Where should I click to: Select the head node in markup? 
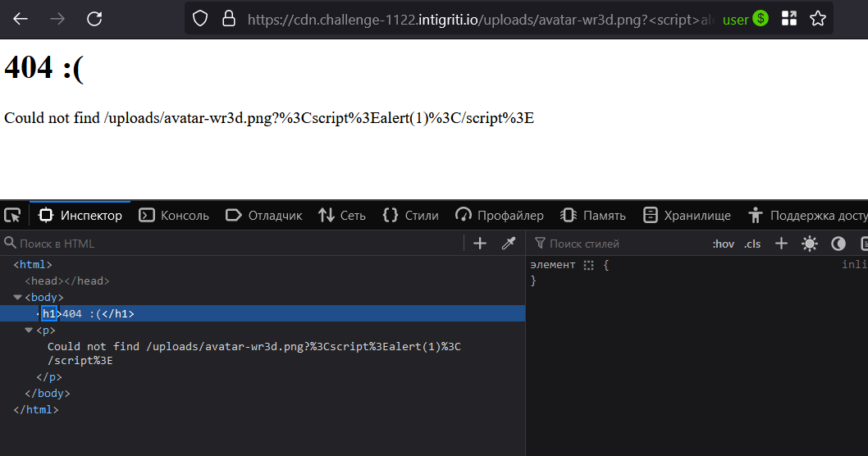coord(67,281)
